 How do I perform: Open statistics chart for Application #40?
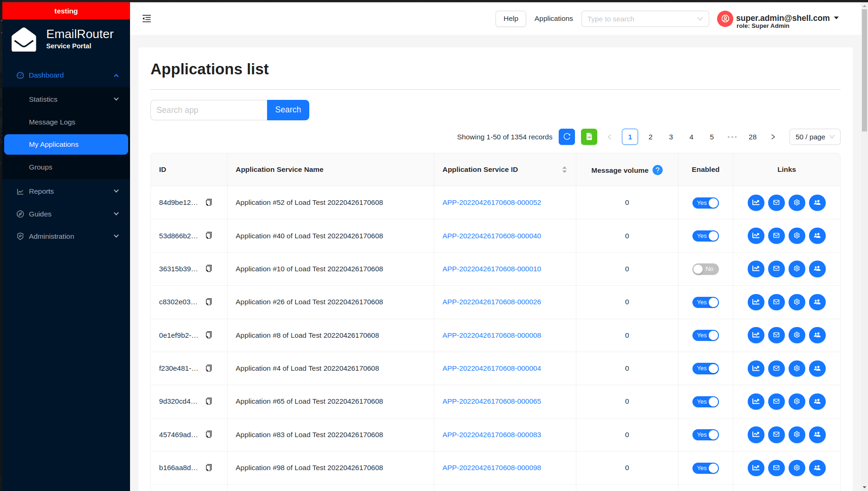[x=756, y=236]
